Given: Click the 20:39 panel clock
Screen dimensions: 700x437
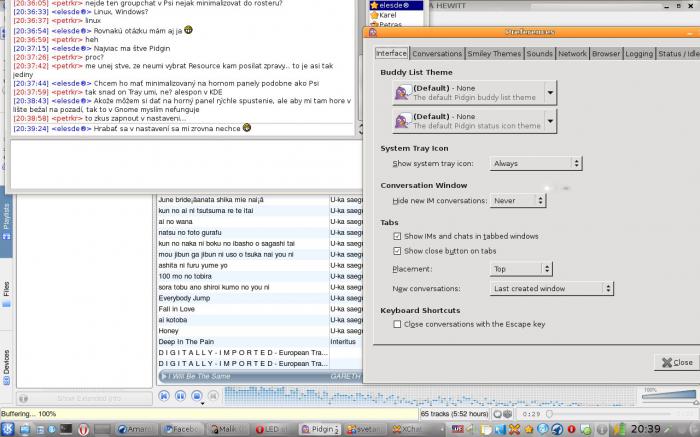Looking at the screenshot, I should (x=646, y=429).
